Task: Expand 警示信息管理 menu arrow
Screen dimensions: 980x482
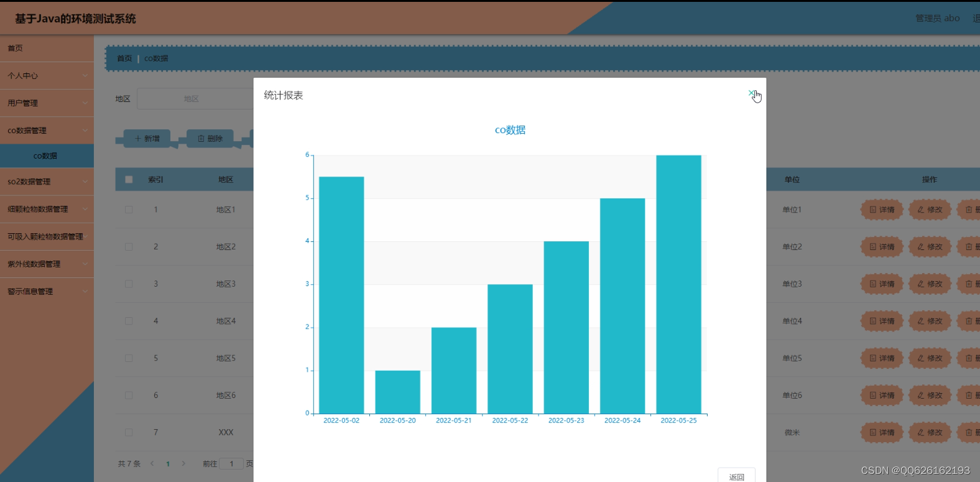Action: 85,291
